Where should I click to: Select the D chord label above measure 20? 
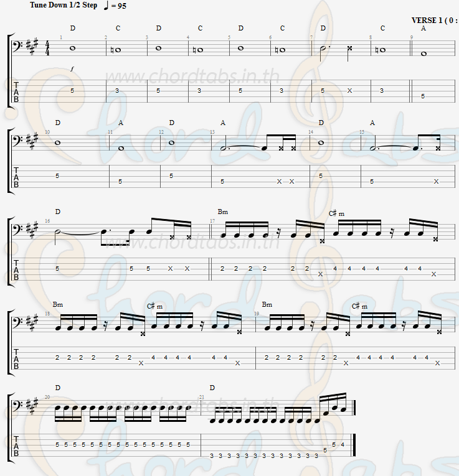(58, 388)
